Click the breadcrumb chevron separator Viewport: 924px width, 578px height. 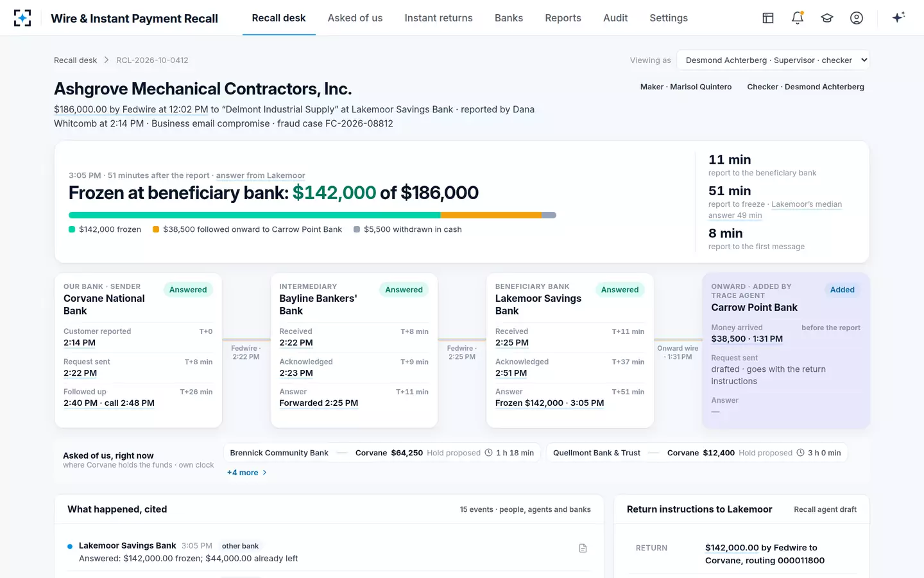pos(107,60)
